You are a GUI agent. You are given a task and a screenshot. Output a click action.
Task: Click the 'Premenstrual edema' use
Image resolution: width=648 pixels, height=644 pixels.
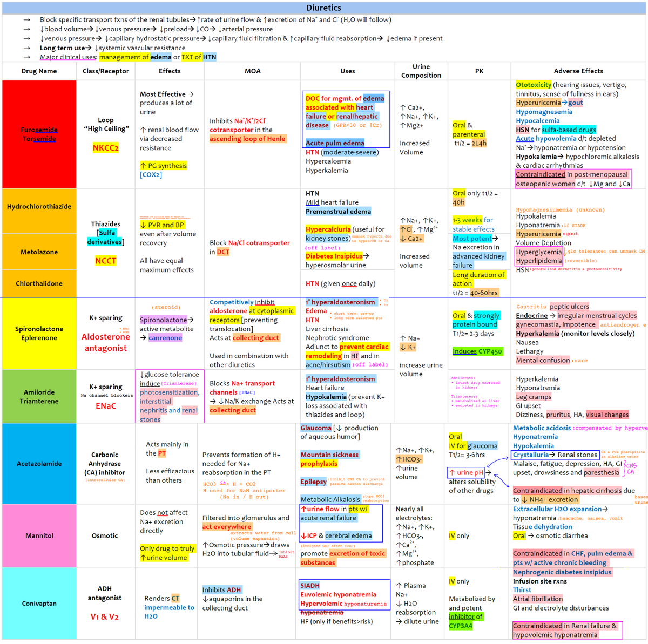click(x=338, y=211)
